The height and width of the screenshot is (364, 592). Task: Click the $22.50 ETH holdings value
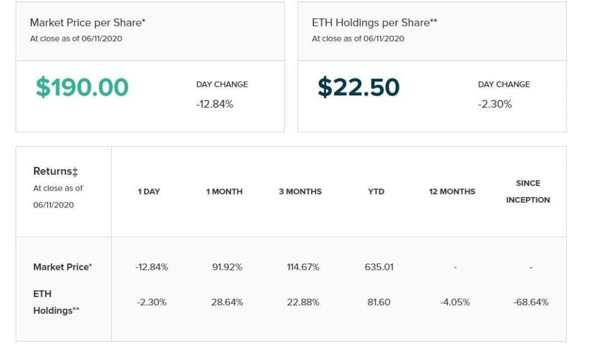(358, 87)
